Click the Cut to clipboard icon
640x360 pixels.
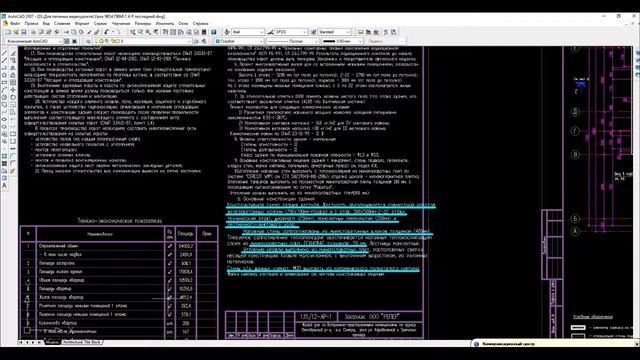[66, 32]
